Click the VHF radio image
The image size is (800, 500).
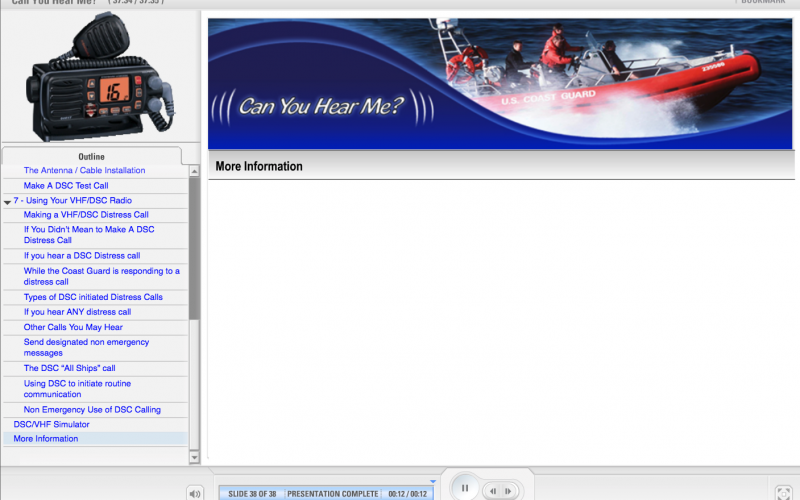102,77
